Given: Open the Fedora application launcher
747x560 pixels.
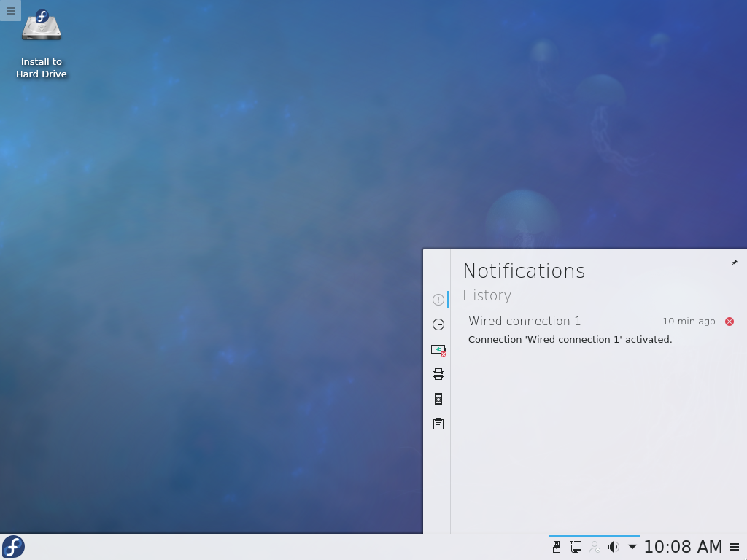Looking at the screenshot, I should [13, 547].
